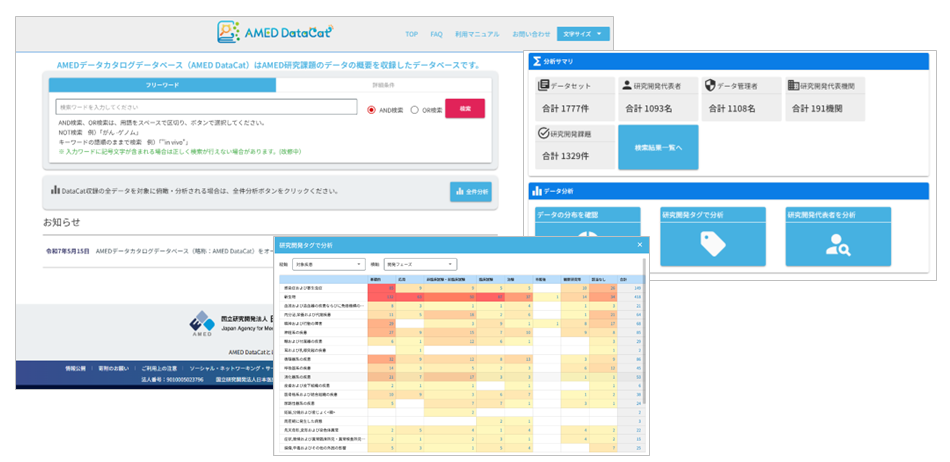Click the building icon beside 研究開発代表機関

793,85
